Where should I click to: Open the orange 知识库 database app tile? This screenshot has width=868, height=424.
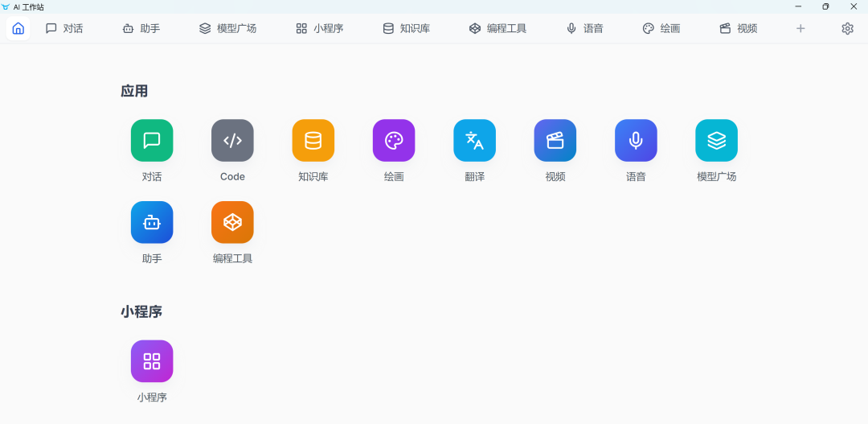tap(313, 140)
